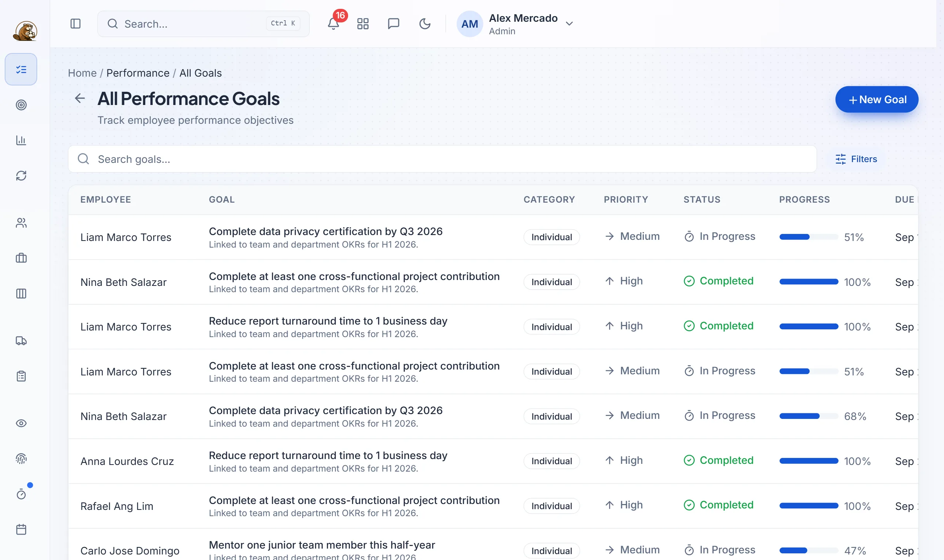Create a New Goal
This screenshot has height=560, width=944.
(x=877, y=99)
